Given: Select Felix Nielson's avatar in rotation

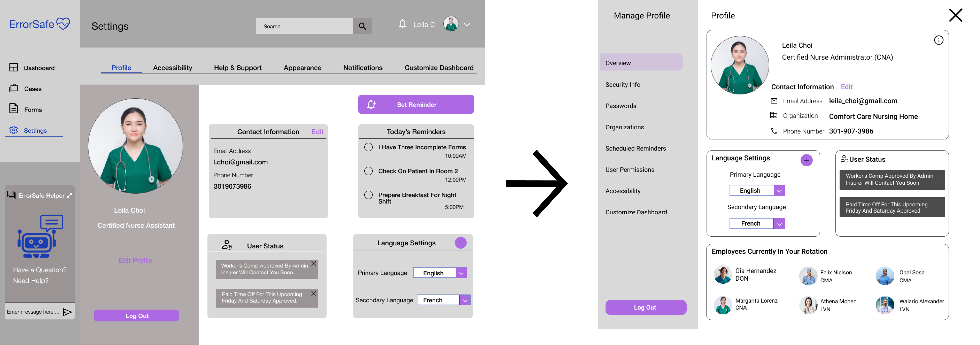Looking at the screenshot, I should (x=808, y=276).
